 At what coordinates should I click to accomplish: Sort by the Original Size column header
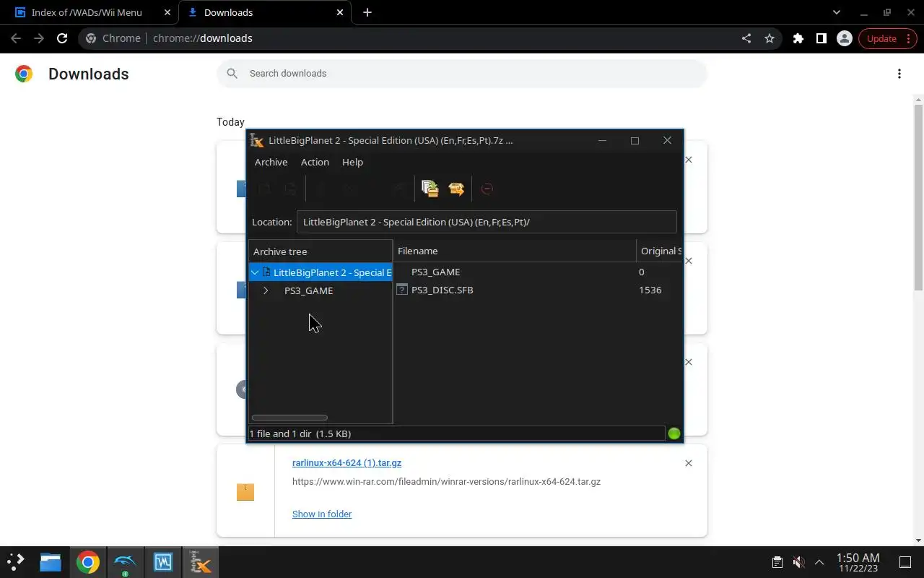point(661,251)
